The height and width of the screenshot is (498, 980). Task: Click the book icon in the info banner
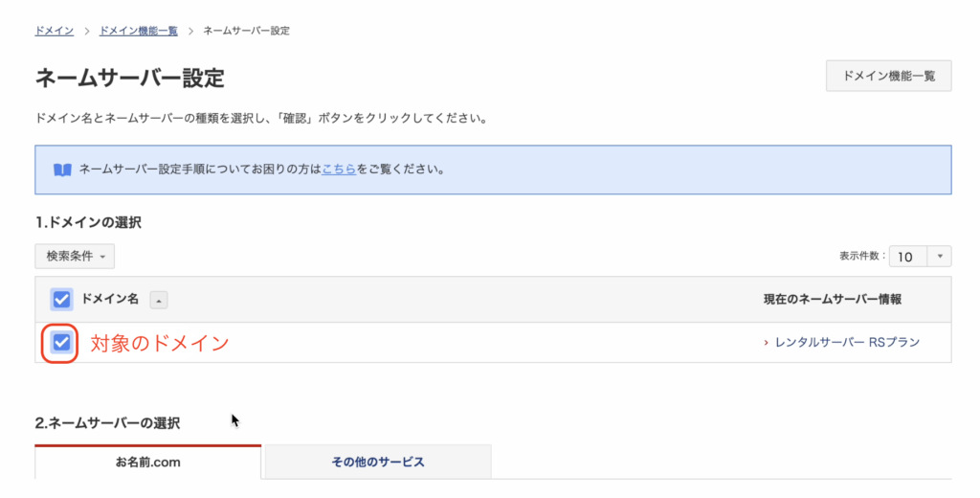coord(62,170)
